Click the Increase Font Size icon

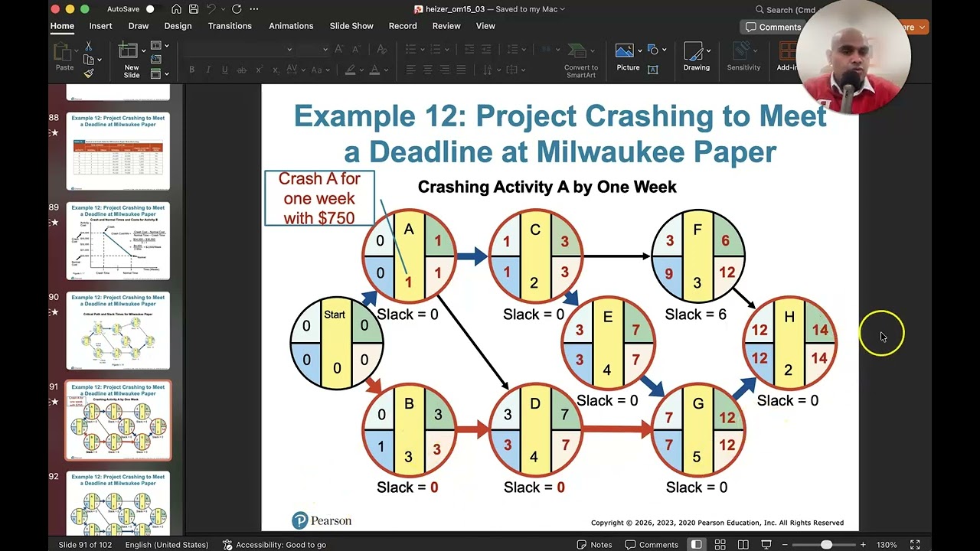point(340,49)
